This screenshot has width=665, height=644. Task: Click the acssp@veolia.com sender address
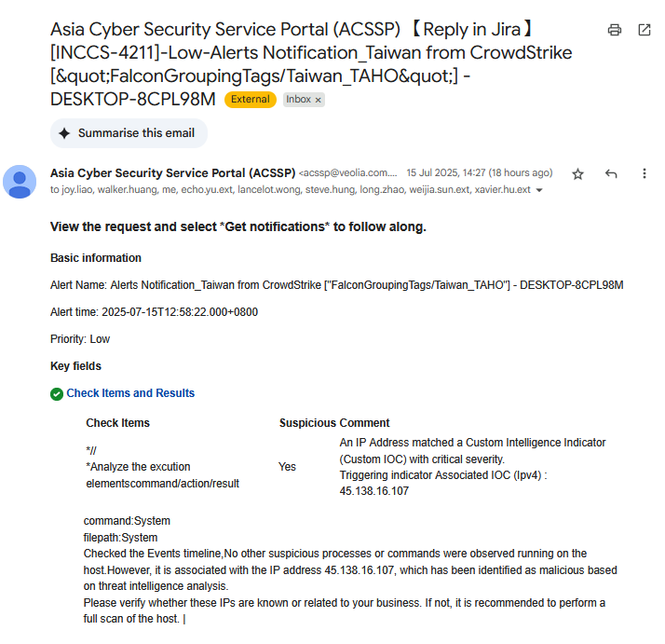coord(348,173)
